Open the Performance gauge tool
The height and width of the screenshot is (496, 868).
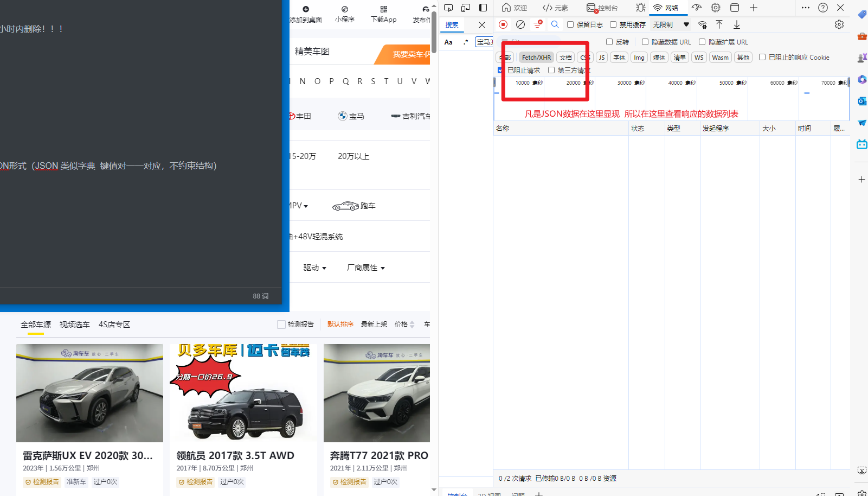tap(697, 8)
